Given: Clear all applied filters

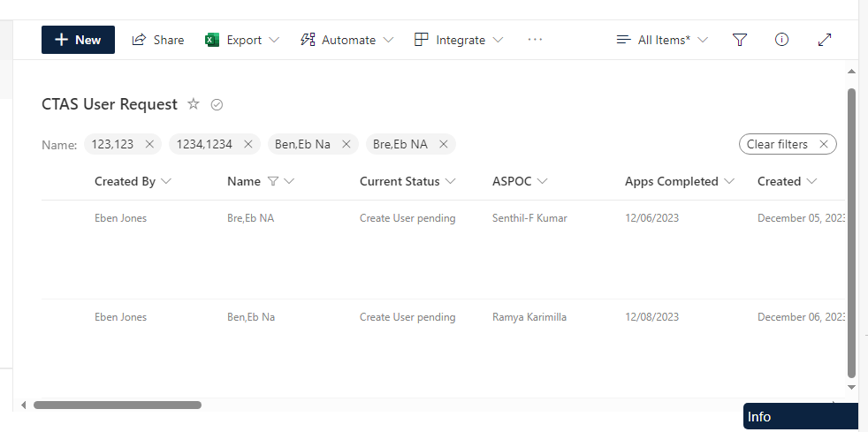Looking at the screenshot, I should 788,144.
